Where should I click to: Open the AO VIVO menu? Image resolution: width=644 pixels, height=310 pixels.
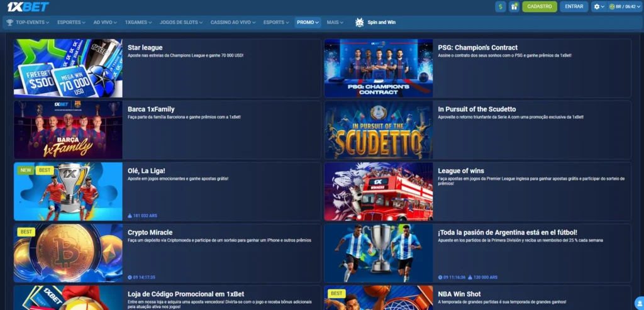[x=105, y=23]
